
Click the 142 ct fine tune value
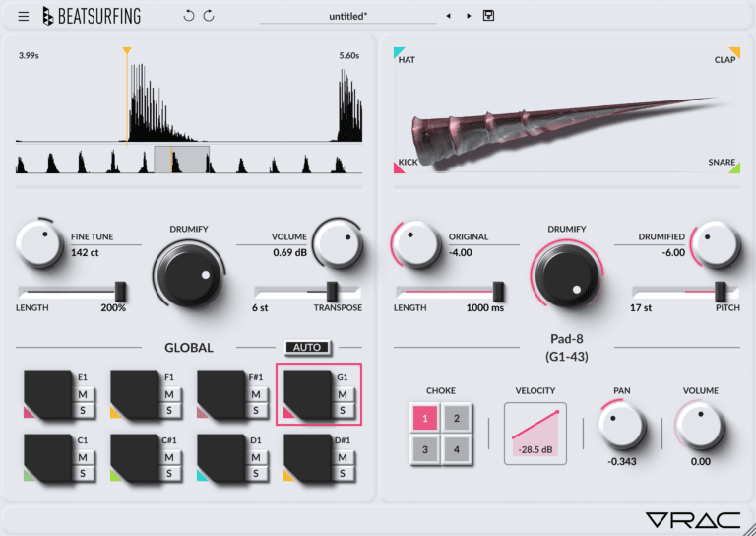click(x=85, y=252)
